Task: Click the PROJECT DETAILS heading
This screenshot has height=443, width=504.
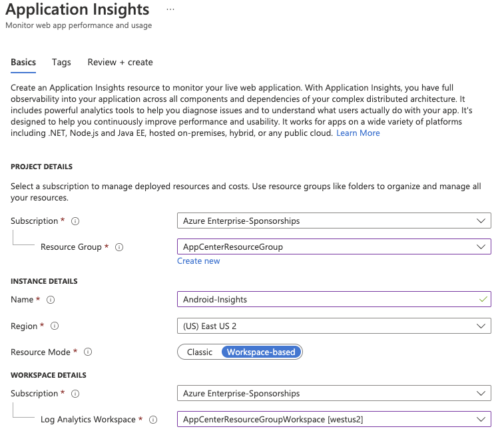Action: (x=41, y=167)
